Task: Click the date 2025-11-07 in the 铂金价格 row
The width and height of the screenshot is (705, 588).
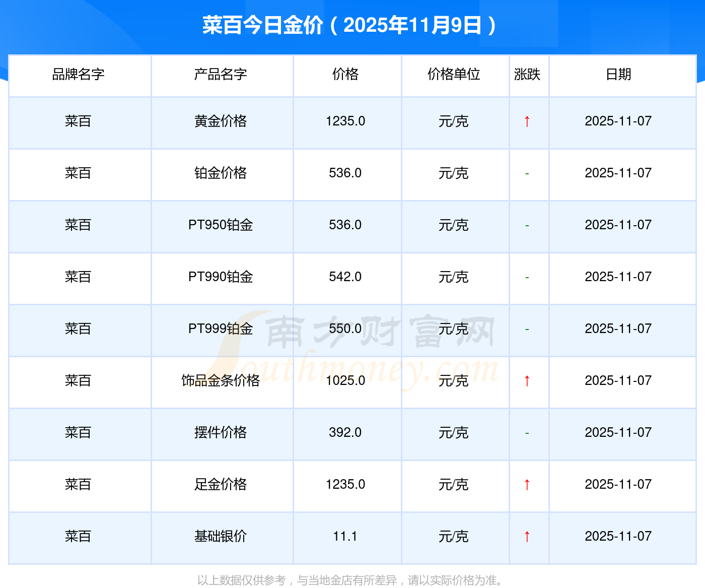Action: pyautogui.click(x=618, y=173)
